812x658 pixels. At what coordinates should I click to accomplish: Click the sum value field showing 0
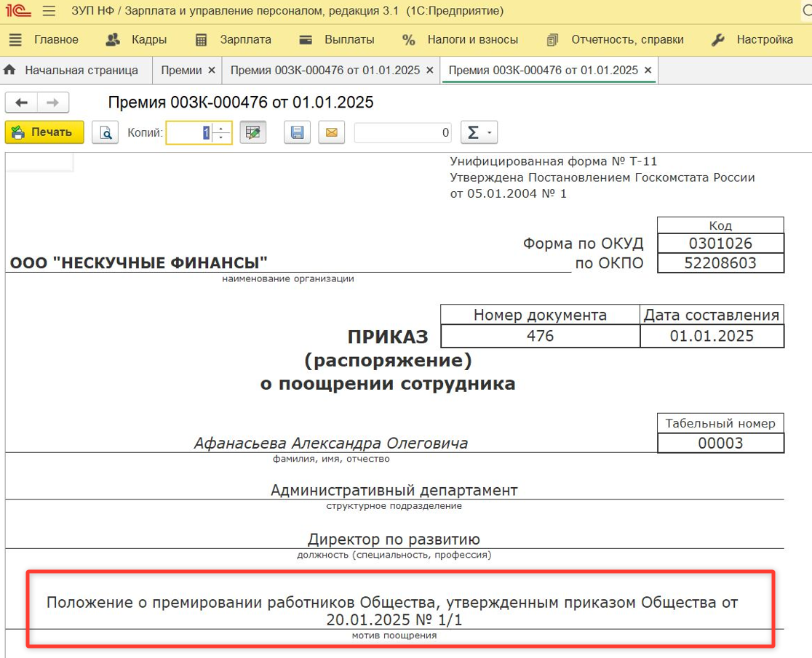click(x=402, y=133)
